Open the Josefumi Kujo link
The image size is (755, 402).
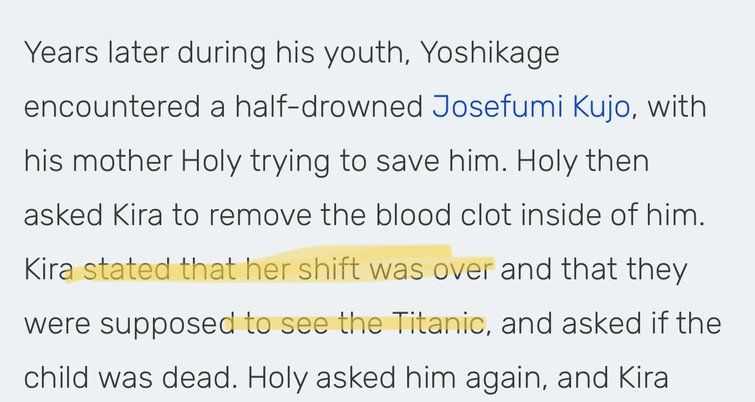point(531,107)
